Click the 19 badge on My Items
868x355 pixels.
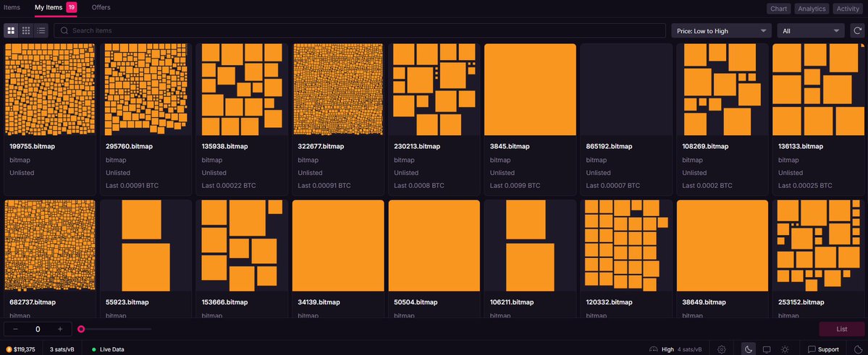click(x=72, y=7)
